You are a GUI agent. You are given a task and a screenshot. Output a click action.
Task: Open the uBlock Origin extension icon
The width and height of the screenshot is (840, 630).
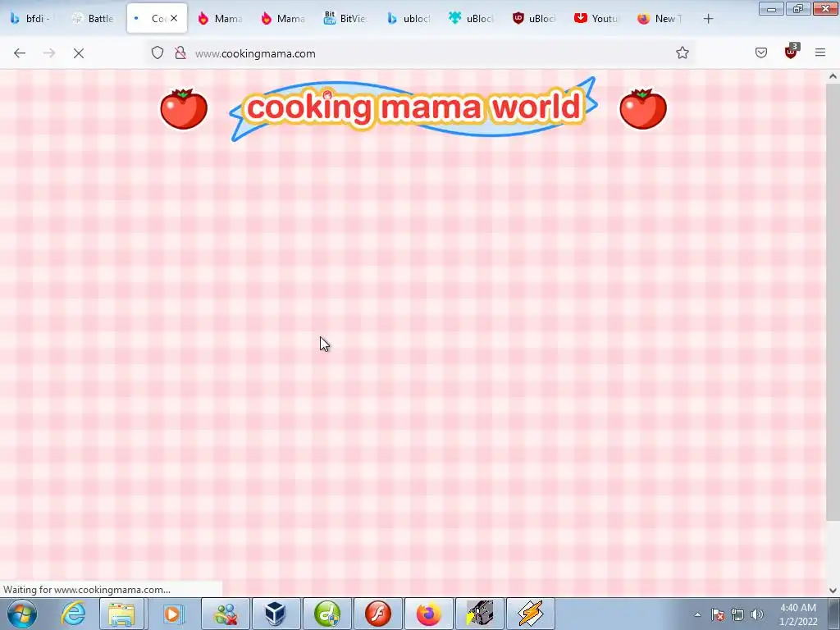click(792, 52)
